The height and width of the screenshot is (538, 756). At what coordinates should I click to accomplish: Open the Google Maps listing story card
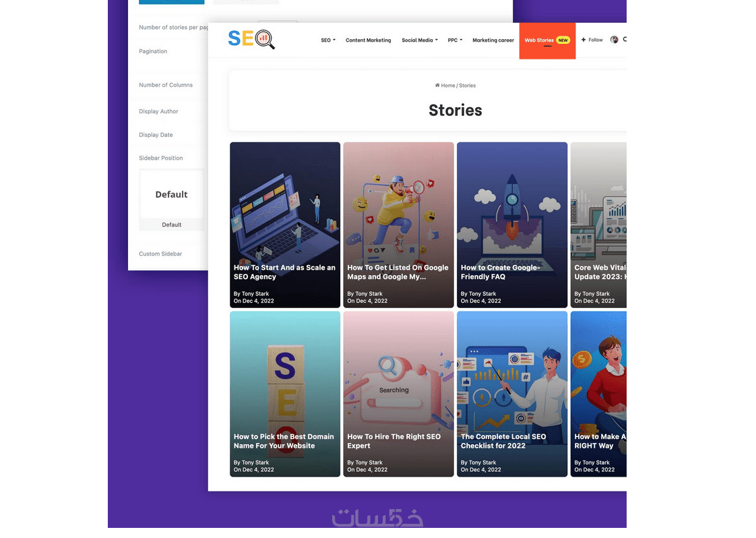398,225
